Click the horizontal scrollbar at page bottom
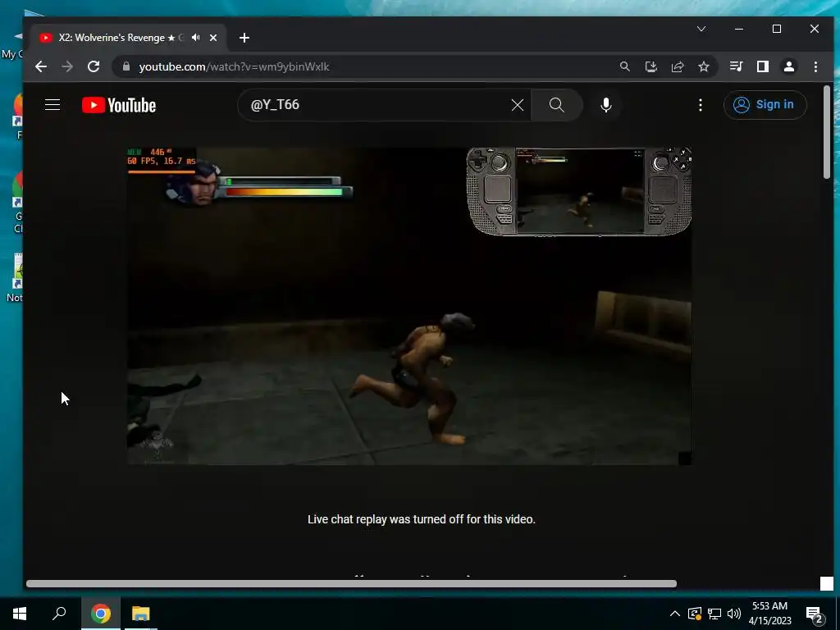 (x=351, y=583)
